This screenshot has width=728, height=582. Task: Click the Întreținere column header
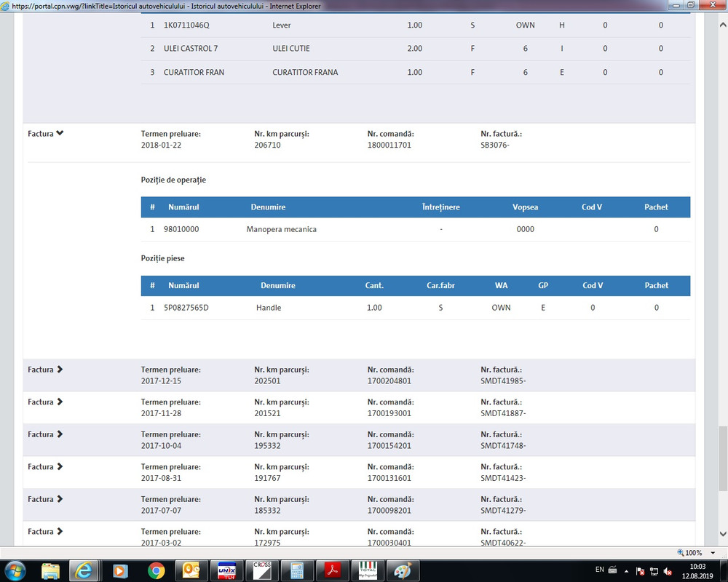coord(440,207)
